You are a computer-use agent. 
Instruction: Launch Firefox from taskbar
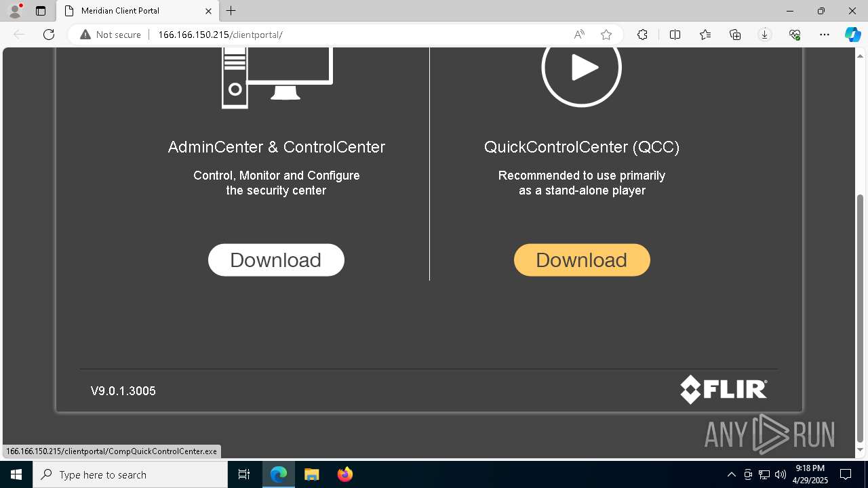(x=345, y=474)
